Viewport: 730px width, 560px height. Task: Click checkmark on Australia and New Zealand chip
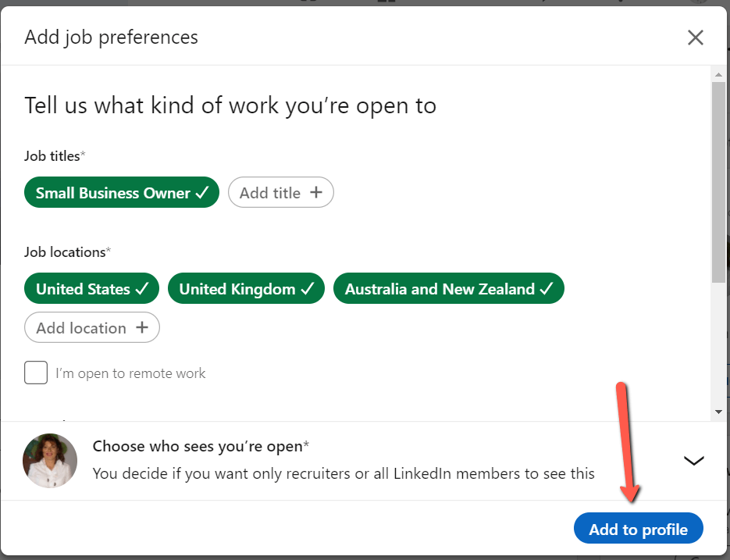tap(547, 289)
